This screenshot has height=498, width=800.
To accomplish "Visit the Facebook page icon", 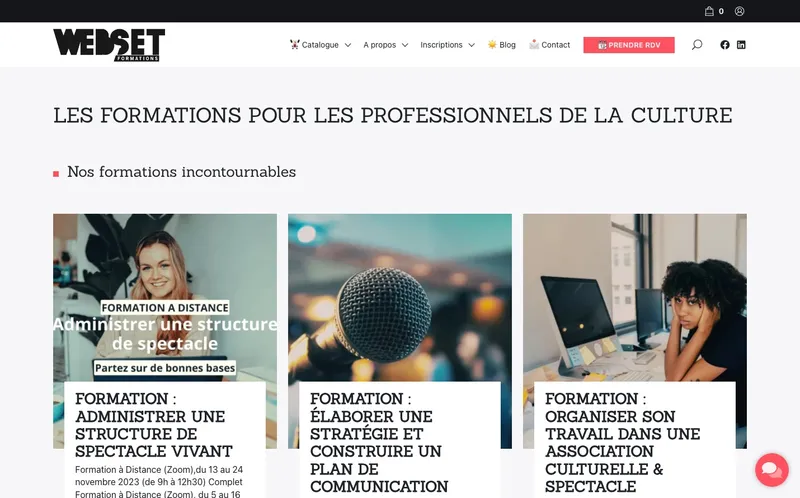I will [725, 45].
